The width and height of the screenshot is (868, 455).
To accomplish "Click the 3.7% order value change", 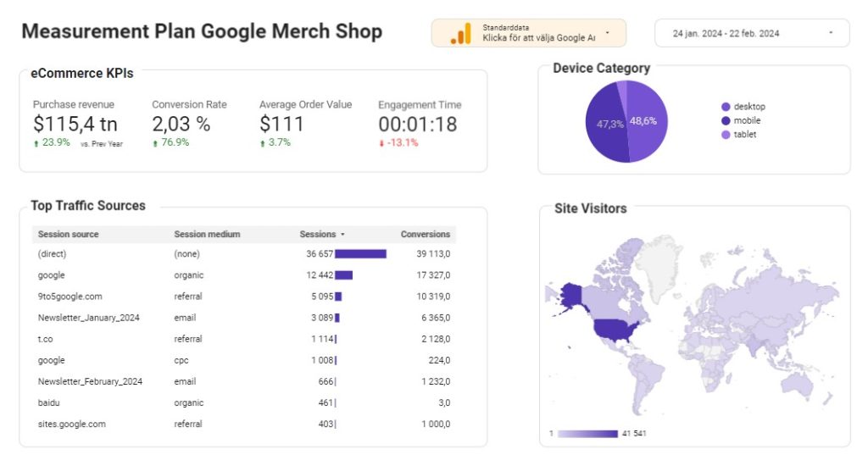I will (275, 143).
